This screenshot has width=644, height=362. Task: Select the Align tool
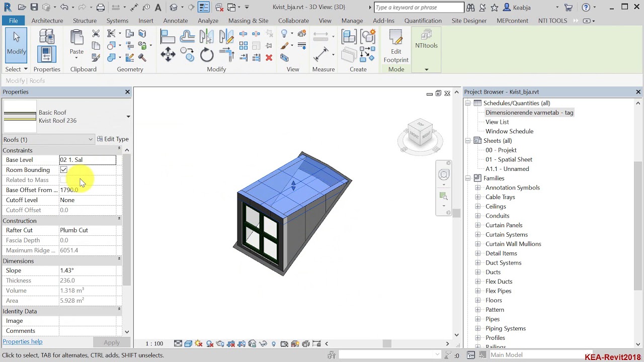(x=168, y=37)
